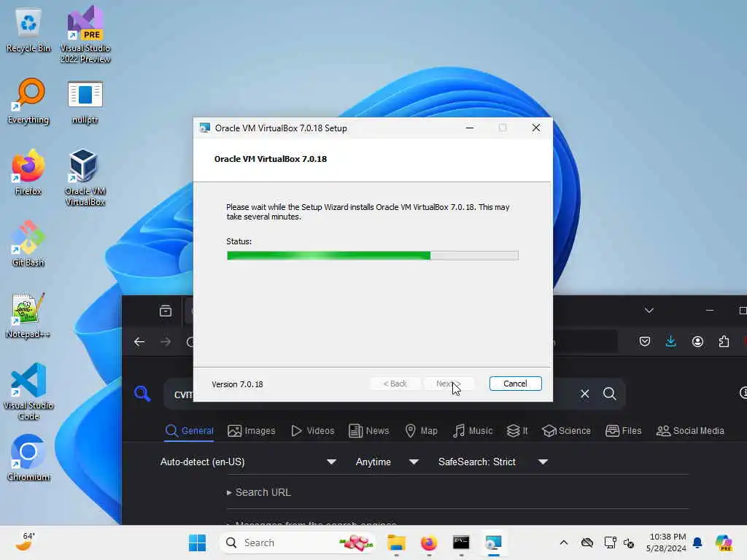This screenshot has height=560, width=747.
Task: Select the VirtualBox setup taskbar icon
Action: [494, 542]
